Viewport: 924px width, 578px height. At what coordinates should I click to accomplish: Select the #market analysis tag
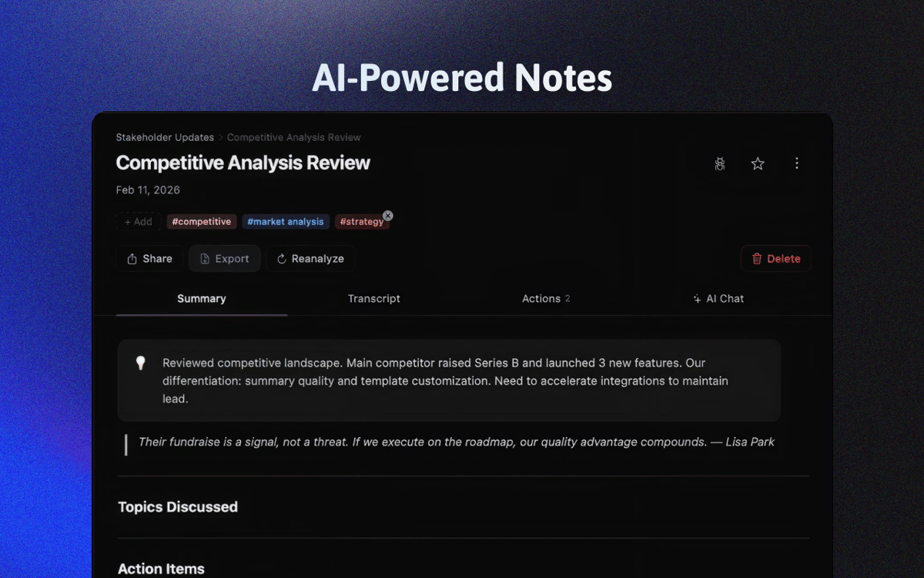286,222
